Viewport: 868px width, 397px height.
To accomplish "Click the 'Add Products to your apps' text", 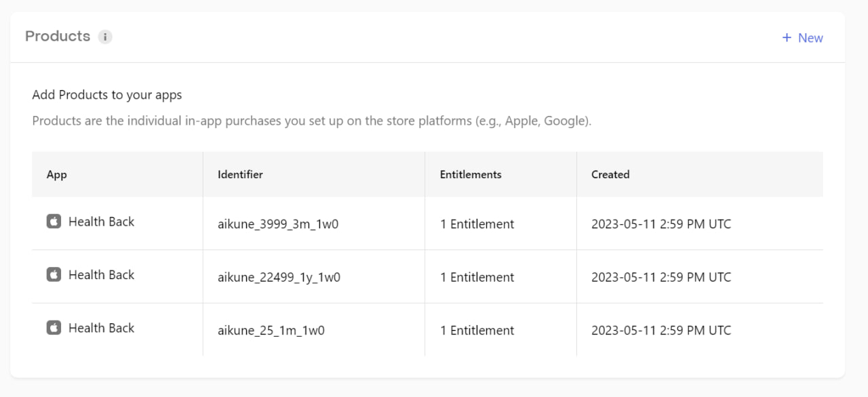I will [107, 95].
